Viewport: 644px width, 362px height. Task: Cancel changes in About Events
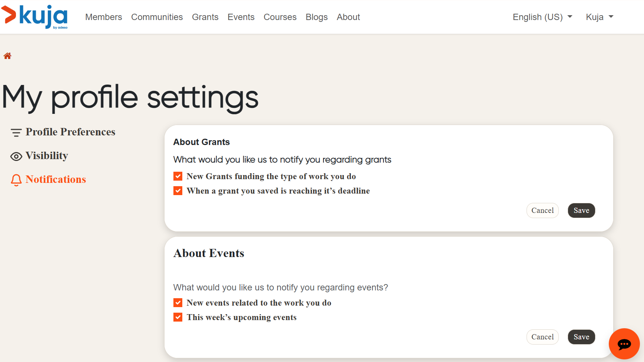(x=542, y=337)
